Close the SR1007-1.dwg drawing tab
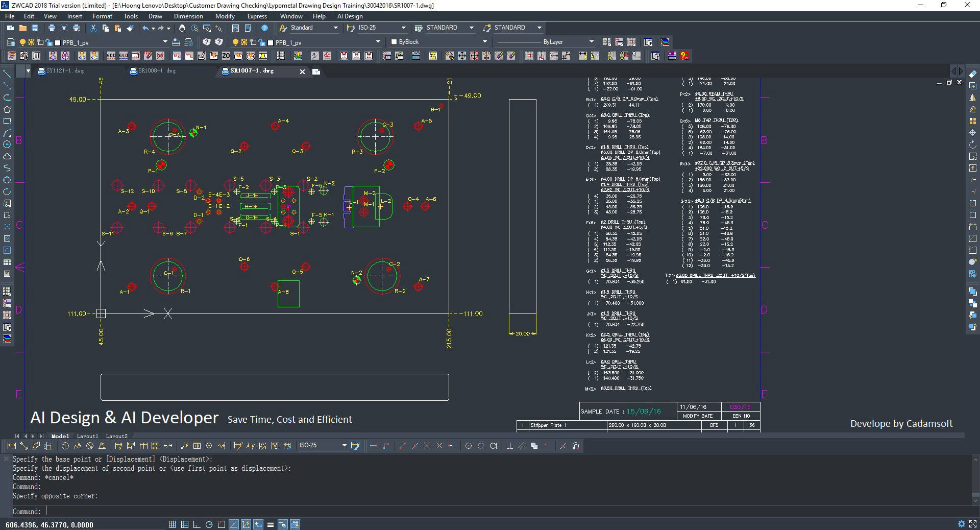 302,71
